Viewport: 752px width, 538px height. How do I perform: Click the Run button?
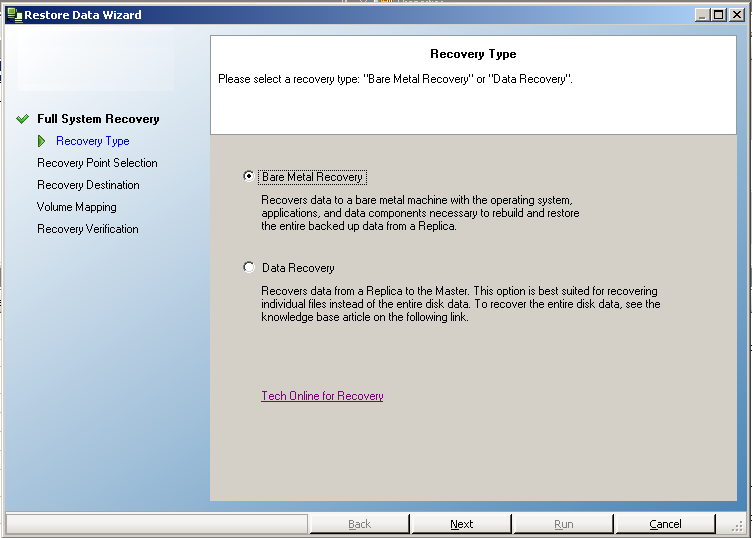click(564, 524)
